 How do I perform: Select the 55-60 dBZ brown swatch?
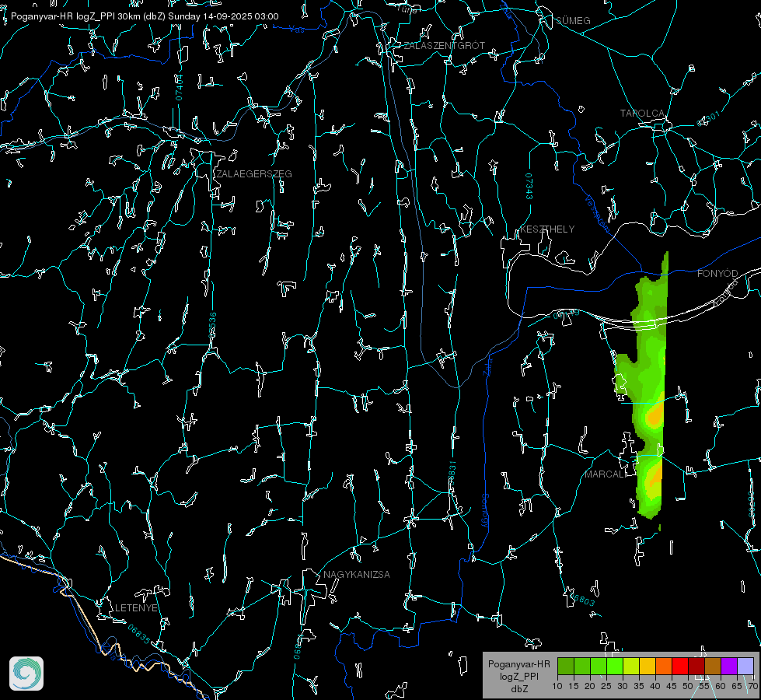(x=713, y=666)
